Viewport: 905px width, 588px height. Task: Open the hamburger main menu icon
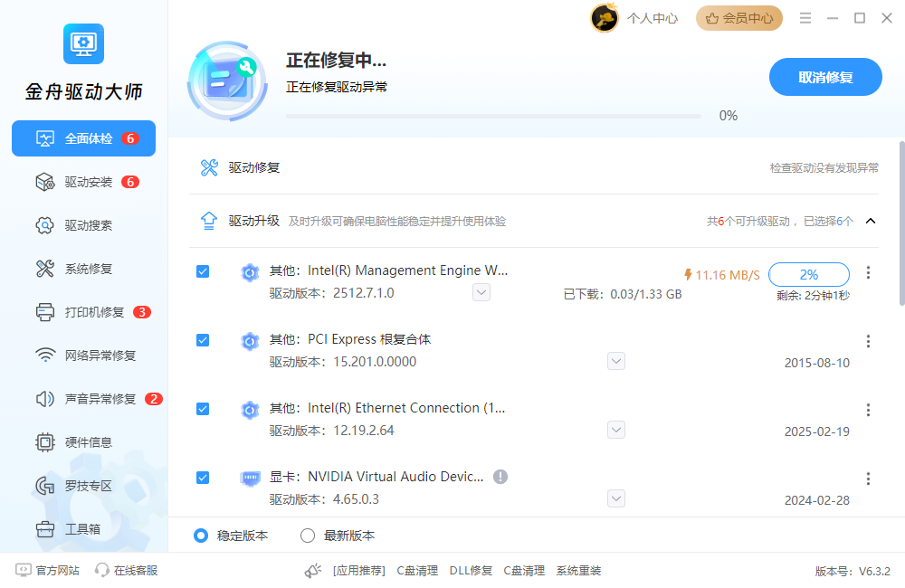coord(805,18)
